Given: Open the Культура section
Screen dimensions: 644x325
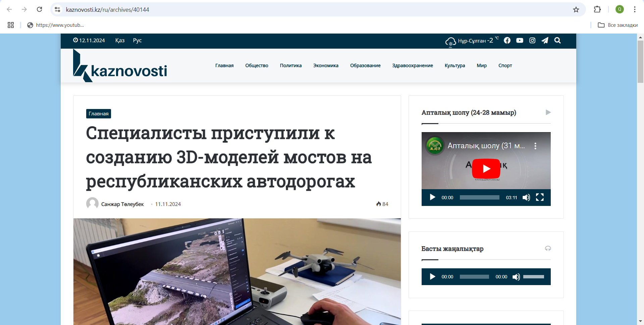Looking at the screenshot, I should coord(455,65).
